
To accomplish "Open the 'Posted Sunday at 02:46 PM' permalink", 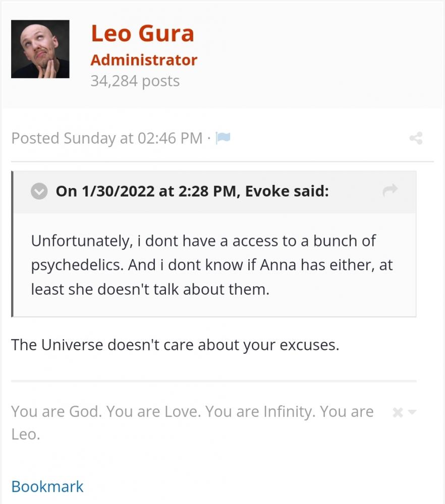I will [x=107, y=138].
